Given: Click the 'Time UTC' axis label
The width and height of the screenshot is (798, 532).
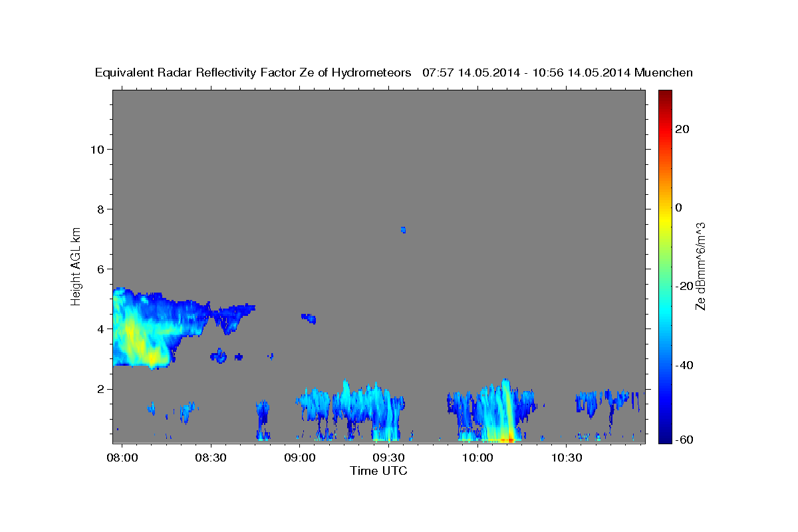Looking at the screenshot, I should (x=378, y=471).
